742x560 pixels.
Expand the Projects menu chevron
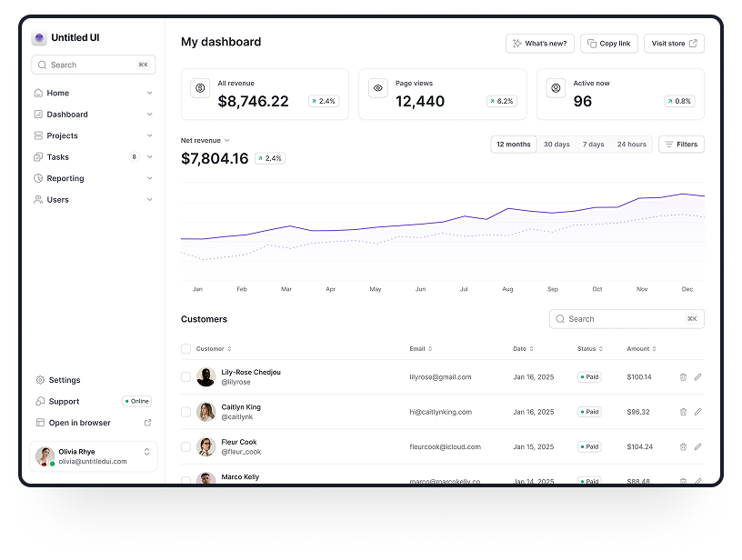coord(149,135)
